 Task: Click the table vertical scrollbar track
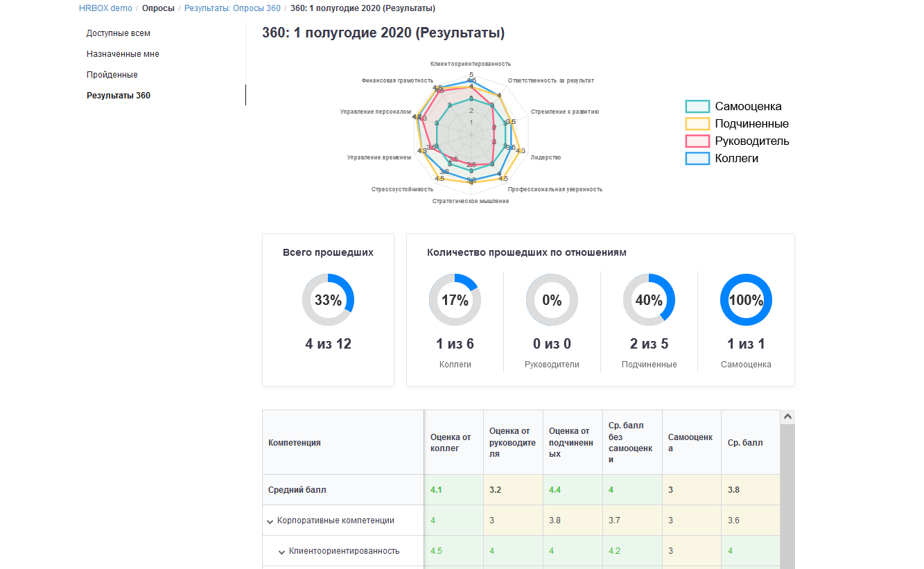coord(787,496)
